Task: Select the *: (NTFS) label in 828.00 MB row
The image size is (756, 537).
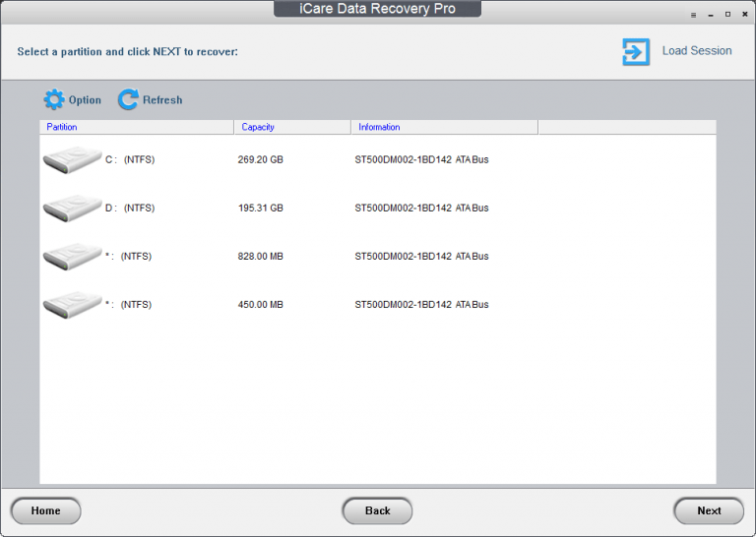Action: tap(128, 257)
